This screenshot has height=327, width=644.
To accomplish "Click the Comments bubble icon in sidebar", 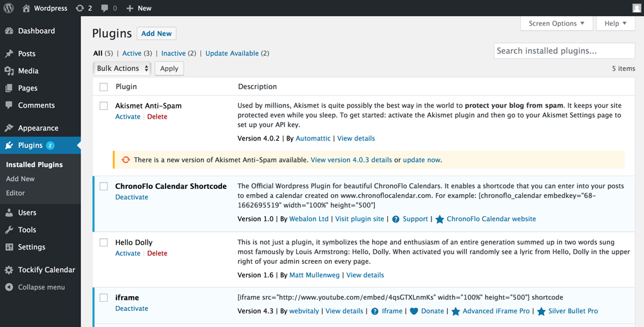I will 9,105.
